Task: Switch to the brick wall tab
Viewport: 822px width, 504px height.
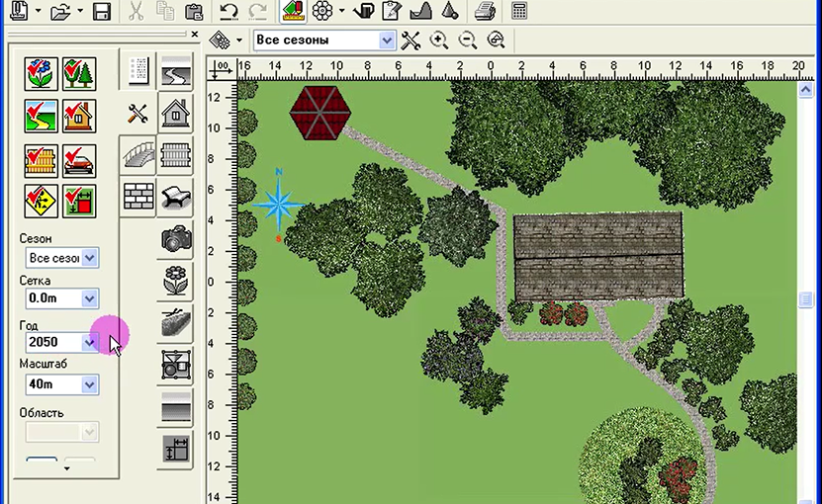Action: (x=137, y=197)
